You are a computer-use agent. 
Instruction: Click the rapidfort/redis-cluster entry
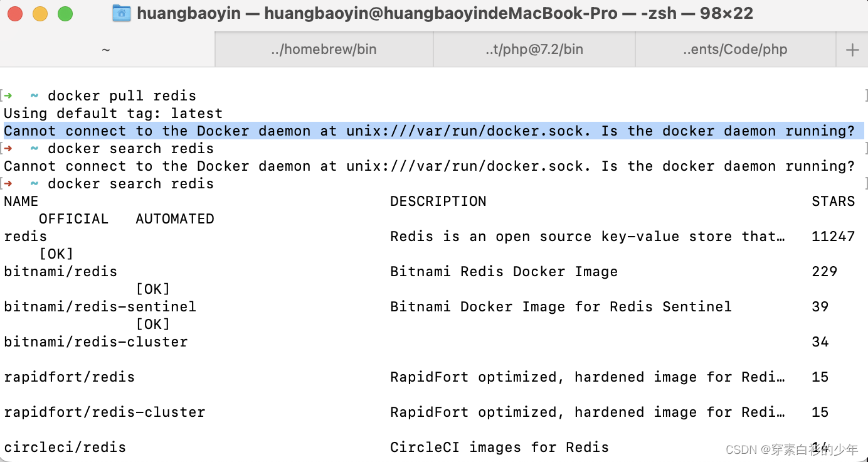point(105,412)
